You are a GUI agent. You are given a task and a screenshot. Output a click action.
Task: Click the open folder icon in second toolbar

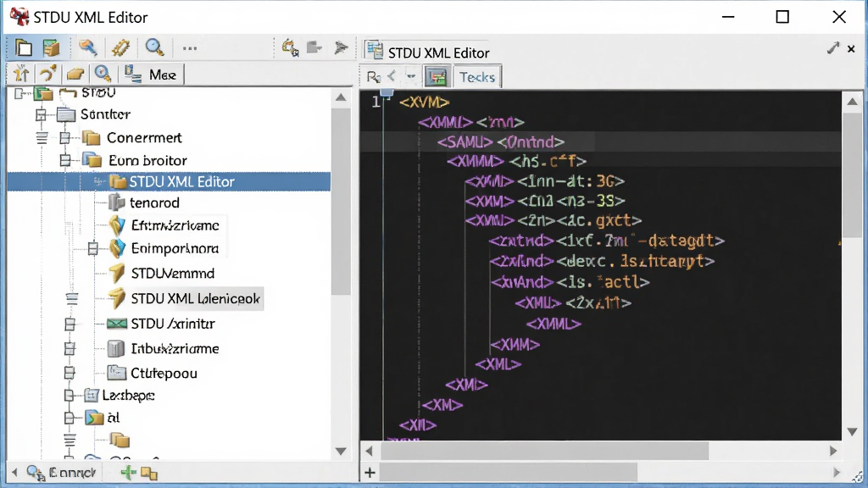(x=75, y=74)
